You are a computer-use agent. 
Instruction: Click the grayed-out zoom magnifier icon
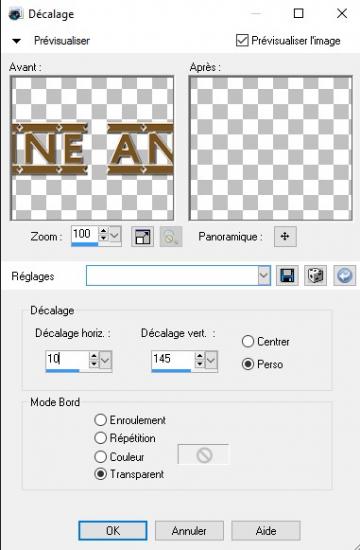tap(171, 237)
